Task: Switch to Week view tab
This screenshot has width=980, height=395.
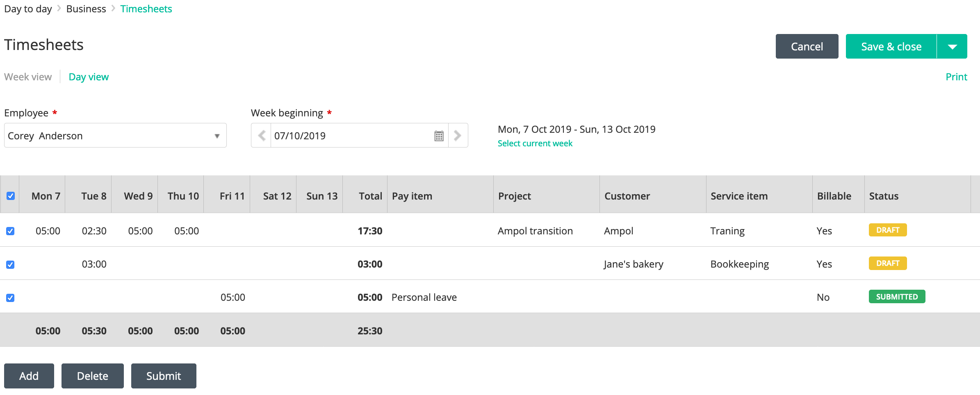Action: tap(28, 77)
